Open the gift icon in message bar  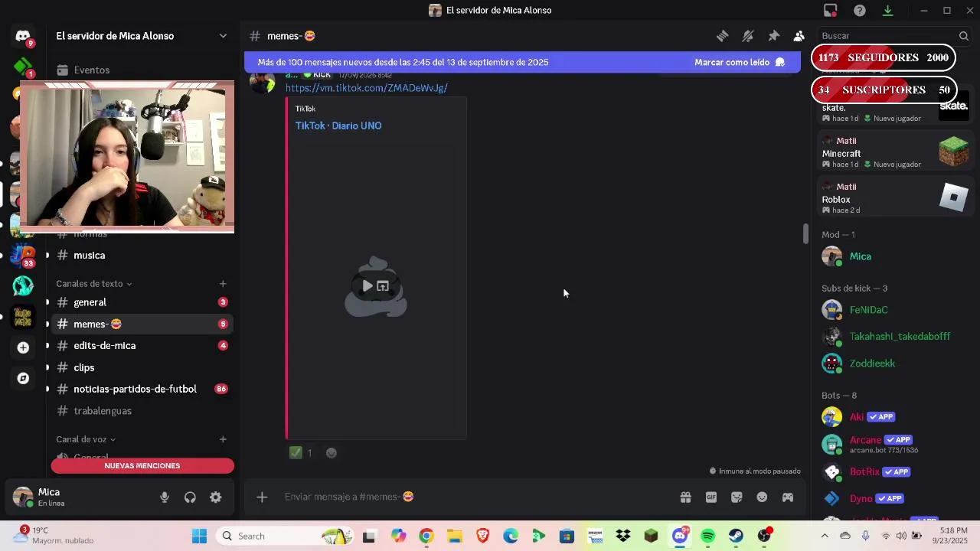pos(685,497)
